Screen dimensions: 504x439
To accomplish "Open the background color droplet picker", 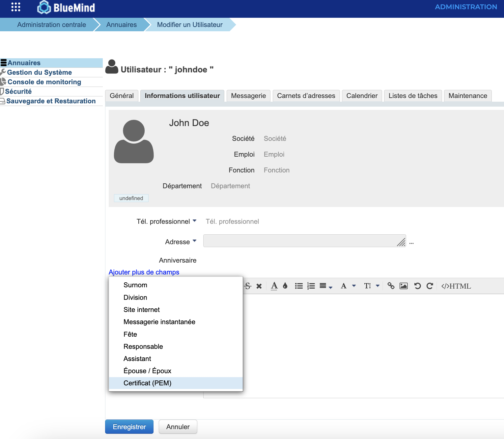I will tap(285, 286).
